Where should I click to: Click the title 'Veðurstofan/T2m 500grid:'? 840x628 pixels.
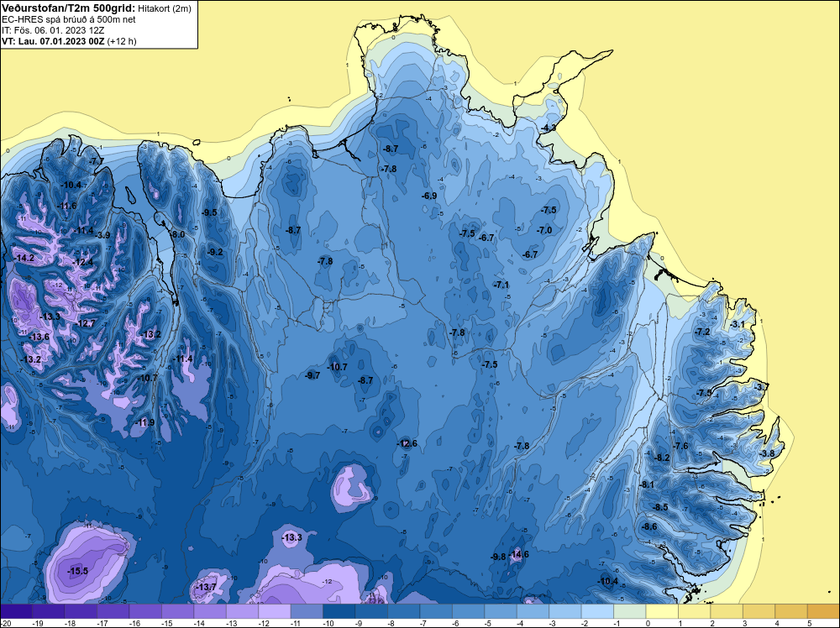(69, 8)
